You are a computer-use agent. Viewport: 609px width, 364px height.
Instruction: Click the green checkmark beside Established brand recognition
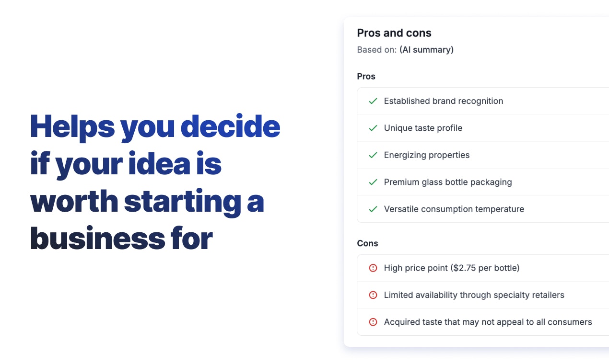point(373,101)
